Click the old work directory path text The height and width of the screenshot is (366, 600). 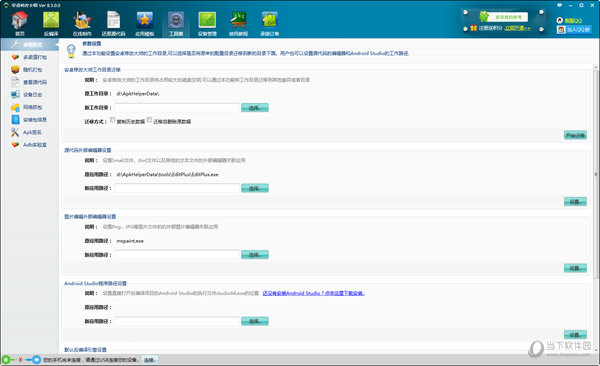pyautogui.click(x=138, y=94)
